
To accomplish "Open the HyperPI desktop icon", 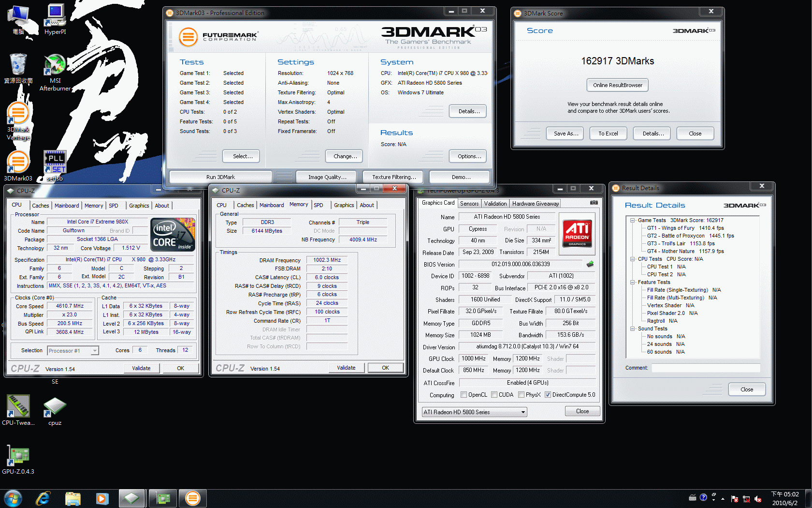I will pos(55,19).
